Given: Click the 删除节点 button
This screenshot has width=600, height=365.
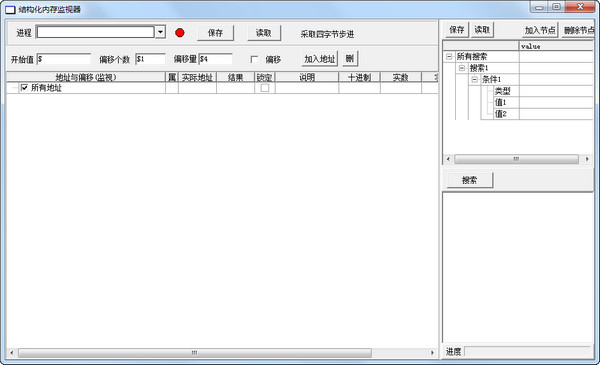Looking at the screenshot, I should (579, 30).
